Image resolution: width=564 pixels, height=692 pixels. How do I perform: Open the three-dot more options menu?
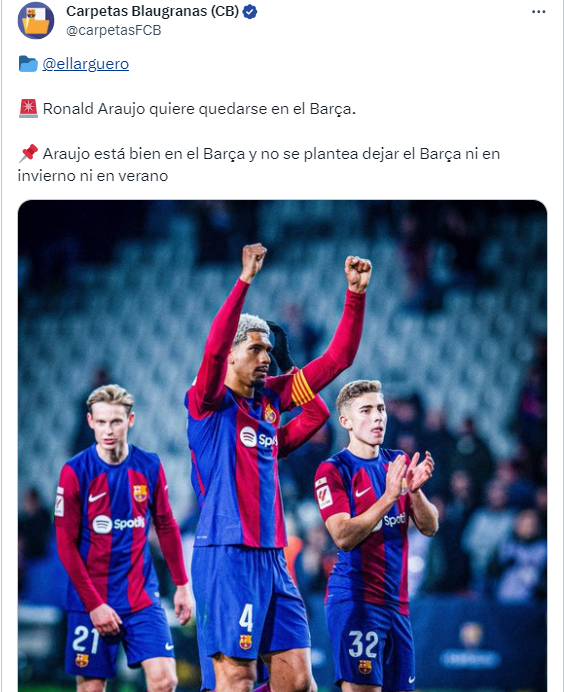(x=538, y=12)
